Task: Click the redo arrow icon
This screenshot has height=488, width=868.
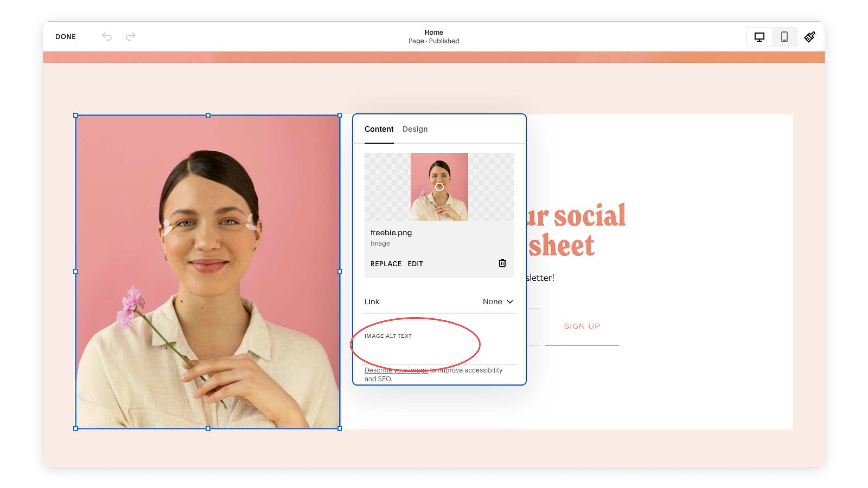Action: [x=131, y=36]
